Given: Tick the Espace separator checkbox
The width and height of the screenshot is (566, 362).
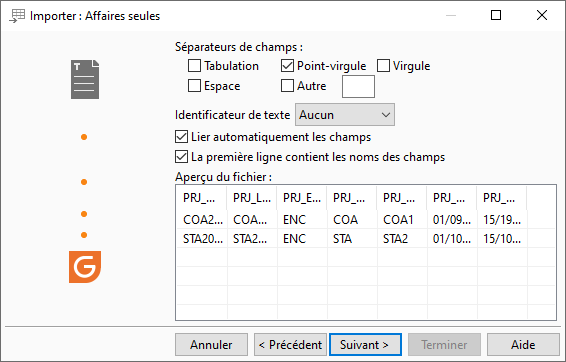Looking at the screenshot, I should 194,86.
